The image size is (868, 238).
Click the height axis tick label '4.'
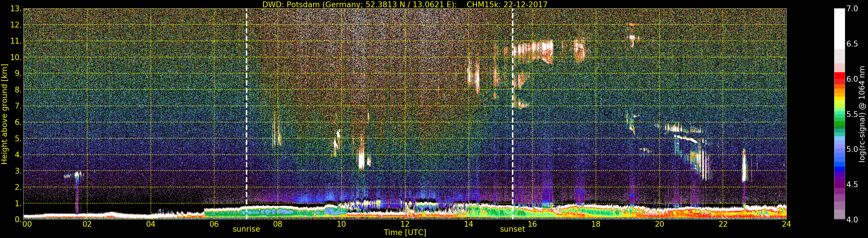[18, 155]
